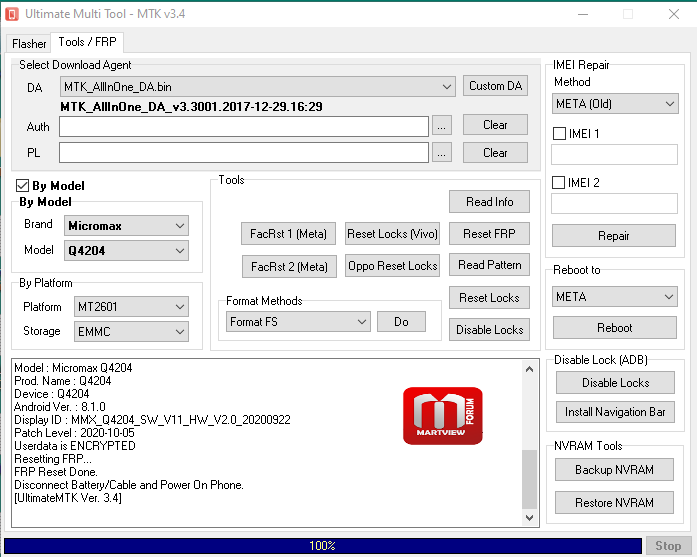Browse for Auth file with ellipsis button
697x557 pixels.
tap(441, 126)
